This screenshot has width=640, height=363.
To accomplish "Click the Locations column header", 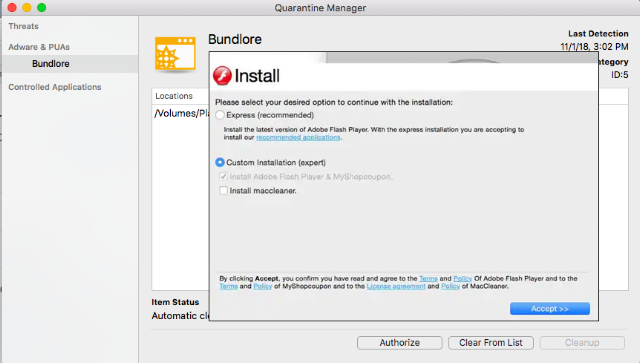I will coord(174,96).
